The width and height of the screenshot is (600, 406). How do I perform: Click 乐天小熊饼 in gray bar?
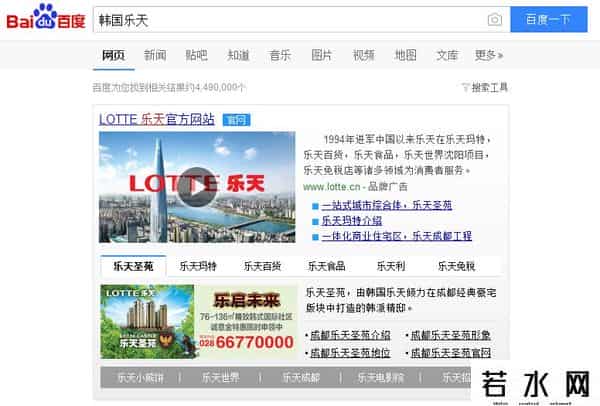point(140,378)
